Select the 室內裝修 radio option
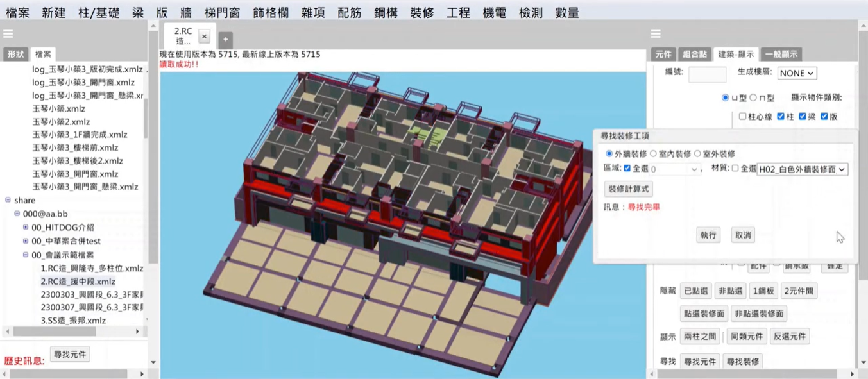 point(654,154)
